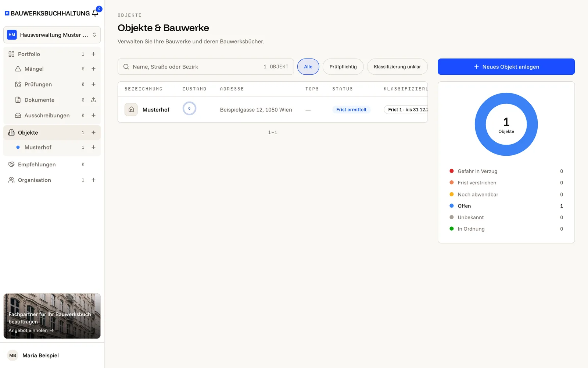588x368 pixels.
Task: Open Maria Beispiel user profile
Action: point(40,355)
